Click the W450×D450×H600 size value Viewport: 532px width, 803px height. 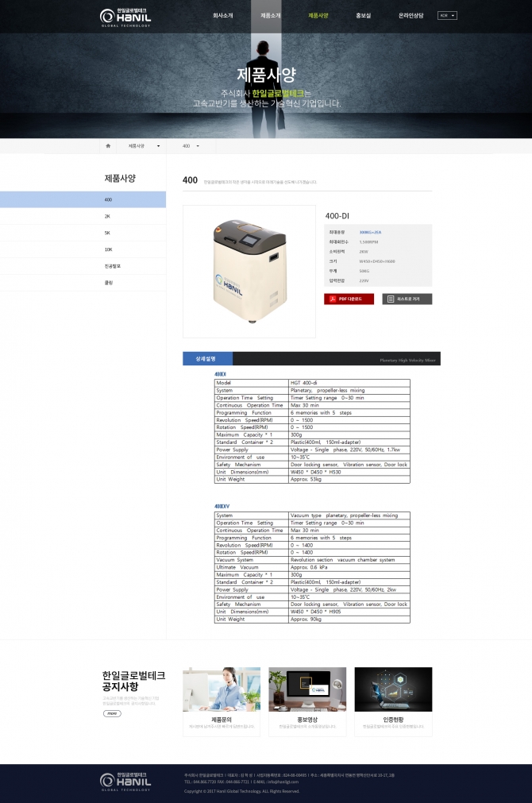coord(377,261)
